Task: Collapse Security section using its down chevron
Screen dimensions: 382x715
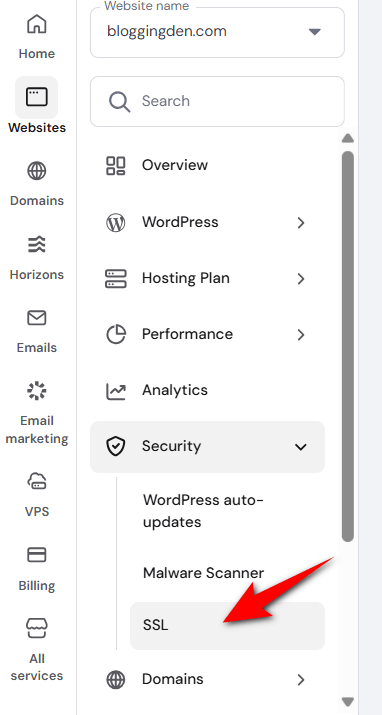Action: (300, 447)
